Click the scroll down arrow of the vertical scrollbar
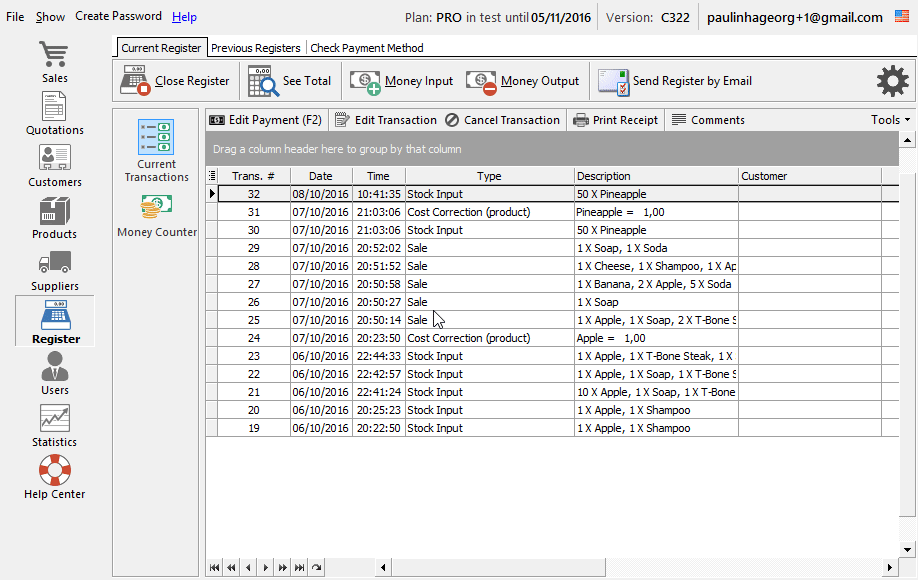This screenshot has height=580, width=918. click(908, 549)
